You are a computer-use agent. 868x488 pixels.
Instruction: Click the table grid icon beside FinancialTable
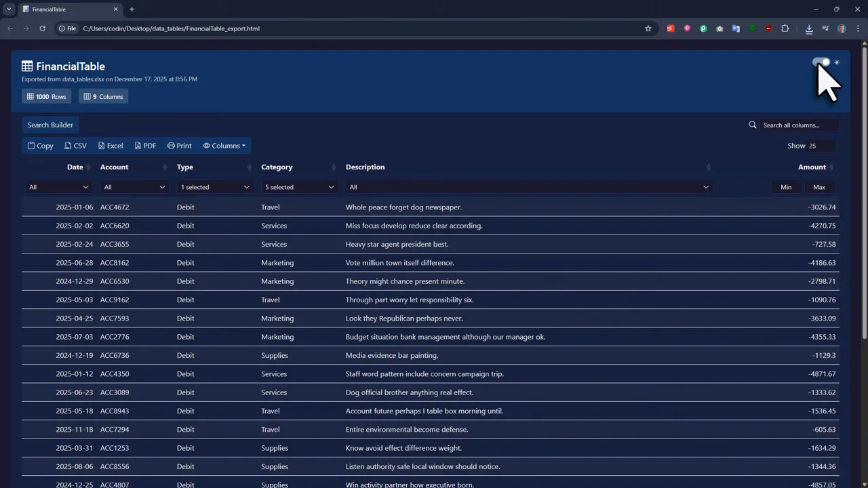[26, 66]
